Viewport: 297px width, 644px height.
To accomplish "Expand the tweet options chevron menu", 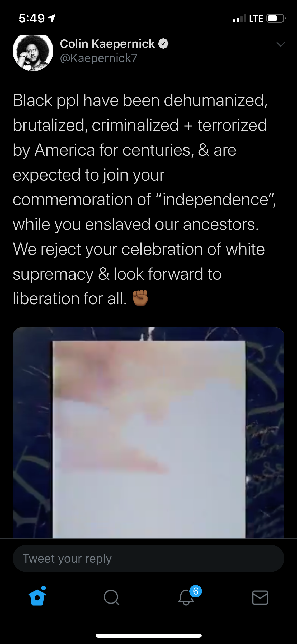I will pos(281,44).
